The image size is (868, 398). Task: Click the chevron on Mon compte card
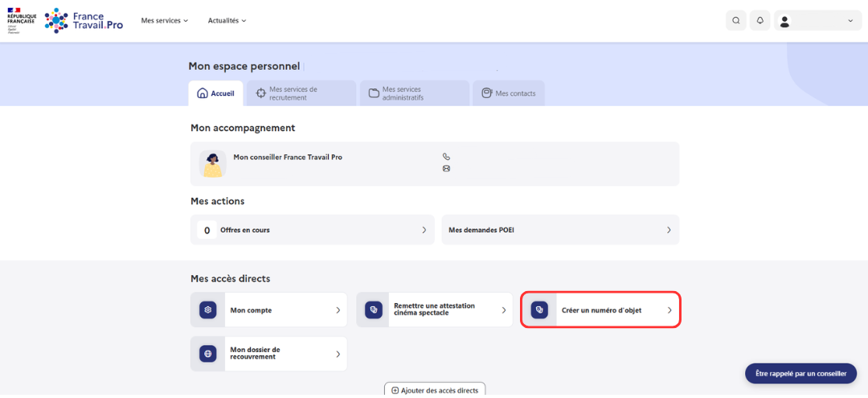(338, 310)
